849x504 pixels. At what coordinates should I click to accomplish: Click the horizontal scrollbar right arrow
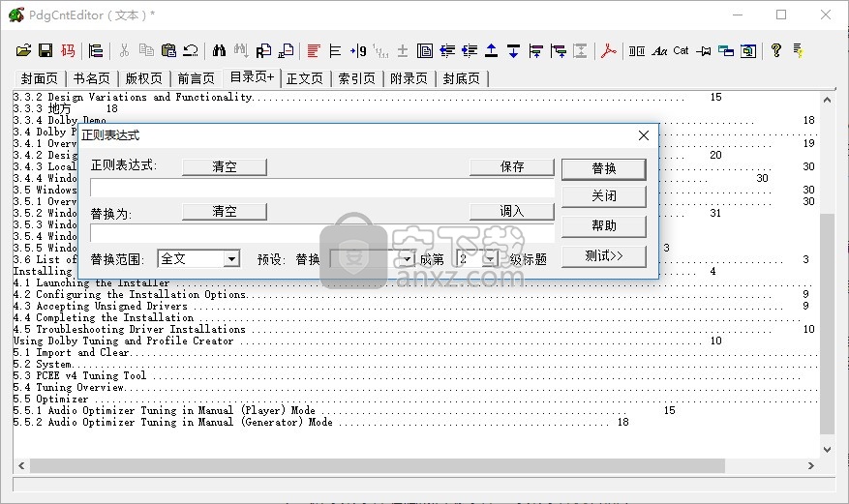[810, 465]
